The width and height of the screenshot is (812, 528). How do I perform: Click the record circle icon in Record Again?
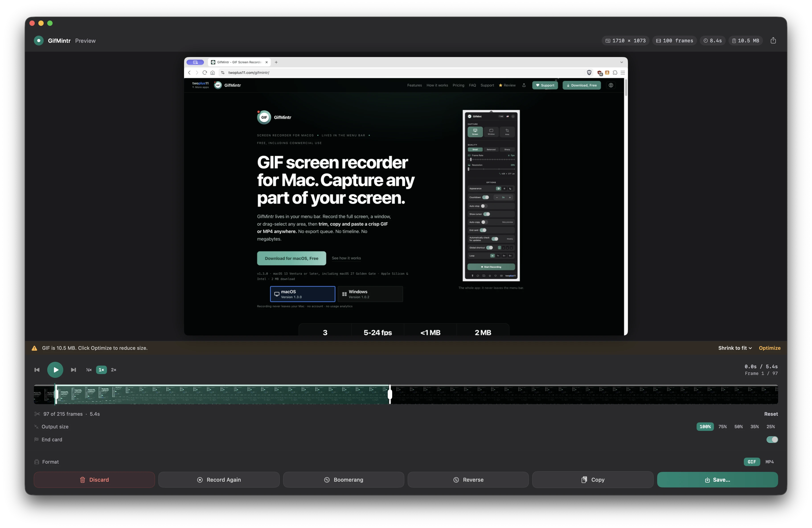point(200,480)
